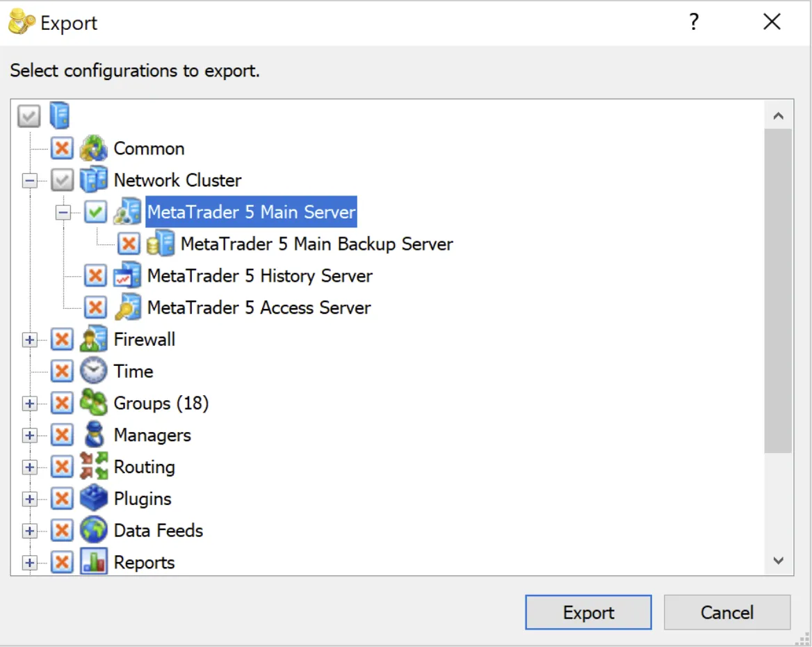Click the root server icon at tree top
The image size is (812, 647).
pyautogui.click(x=60, y=115)
